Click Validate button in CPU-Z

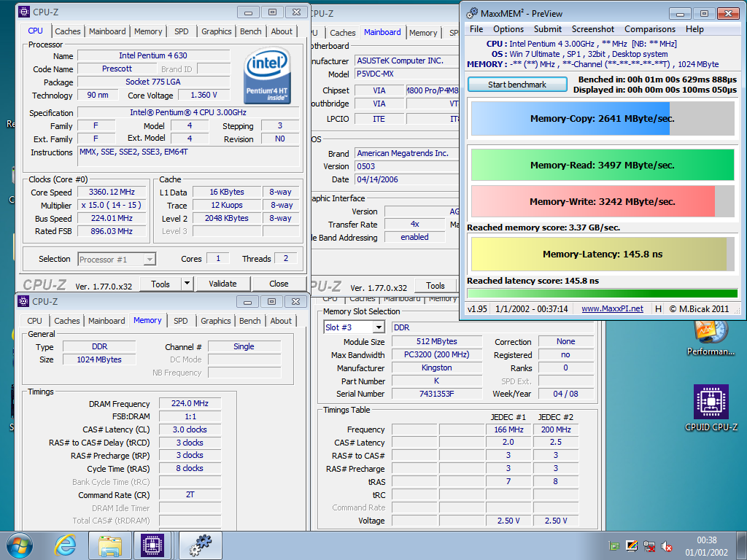click(222, 284)
